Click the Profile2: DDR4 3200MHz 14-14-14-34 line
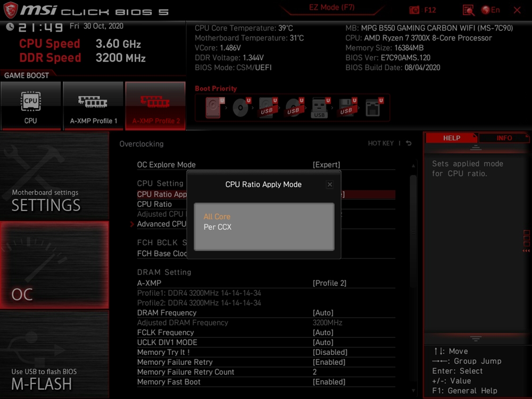This screenshot has width=532, height=399. coord(199,303)
